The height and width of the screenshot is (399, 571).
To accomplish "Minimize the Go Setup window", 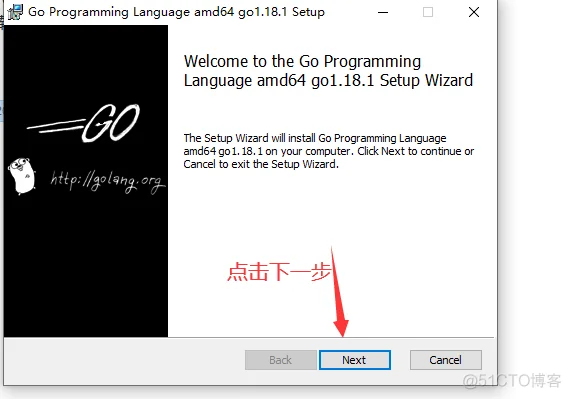I will click(x=383, y=12).
